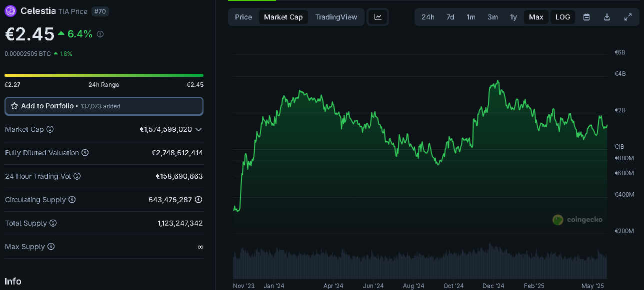This screenshot has width=644, height=290.
Task: Open the TradingView tab
Action: pos(336,17)
